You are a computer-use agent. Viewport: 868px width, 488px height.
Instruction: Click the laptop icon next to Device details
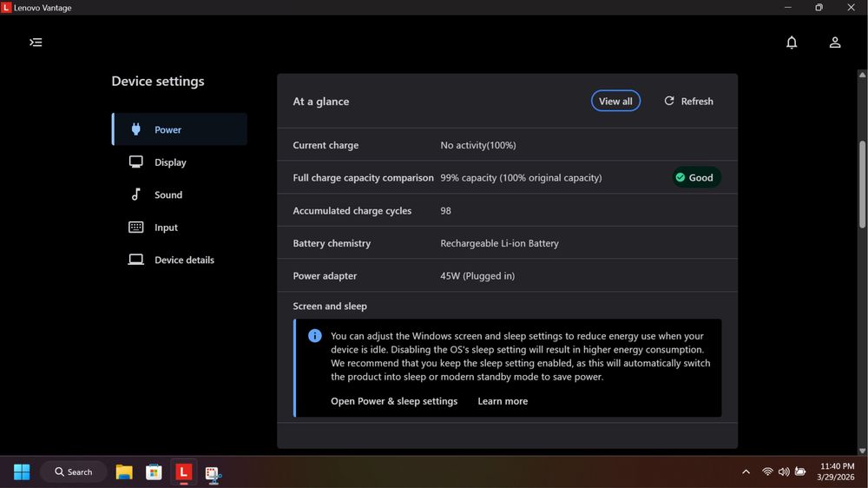(x=135, y=260)
